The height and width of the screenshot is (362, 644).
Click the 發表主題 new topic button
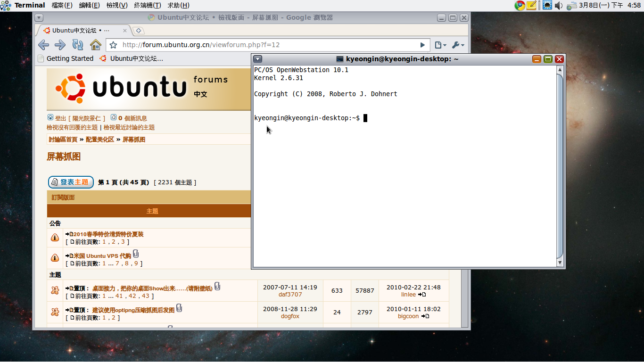tap(71, 182)
